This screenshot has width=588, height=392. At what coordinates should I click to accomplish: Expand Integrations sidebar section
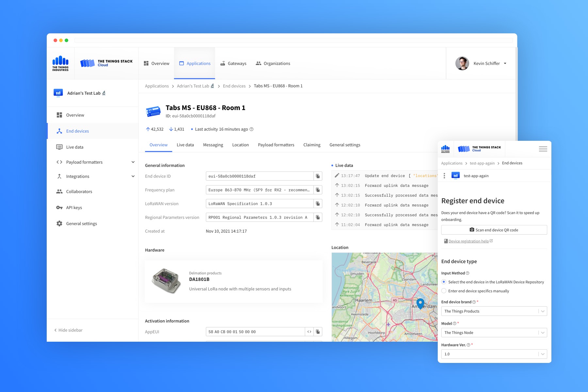[x=133, y=176]
